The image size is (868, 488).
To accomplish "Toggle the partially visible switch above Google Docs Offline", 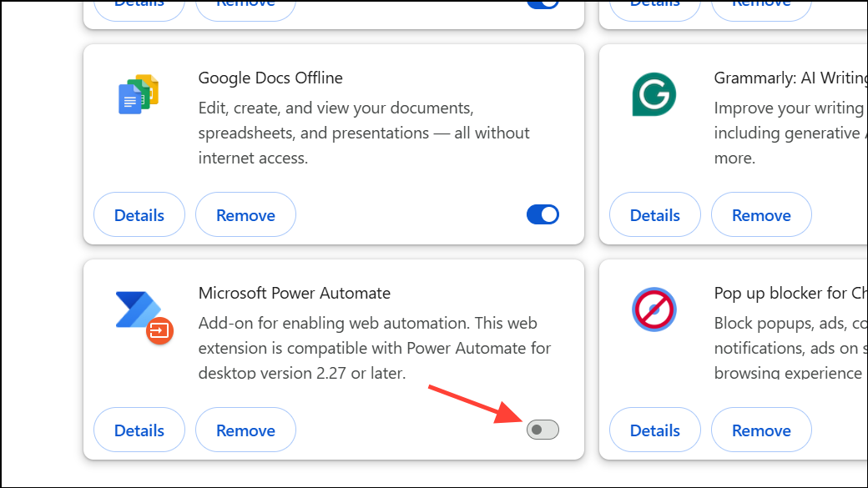I will 542,3.
